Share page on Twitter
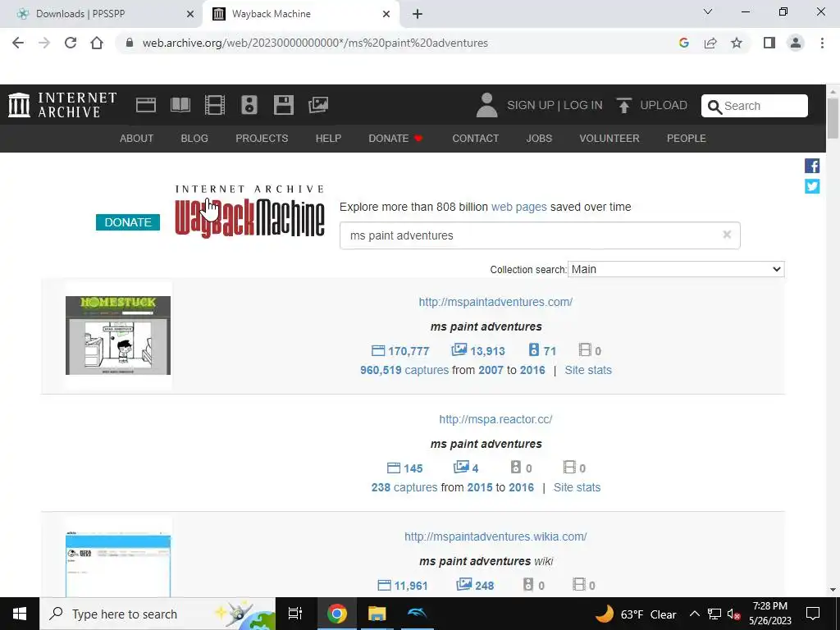The width and height of the screenshot is (840, 630). point(812,186)
